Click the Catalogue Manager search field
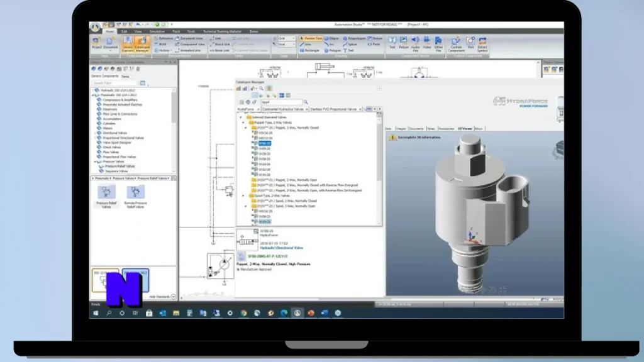The height and width of the screenshot is (362, 644). pos(282,102)
